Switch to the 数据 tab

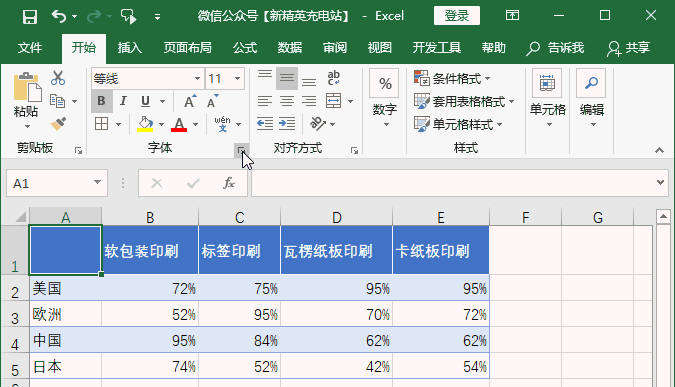click(290, 47)
